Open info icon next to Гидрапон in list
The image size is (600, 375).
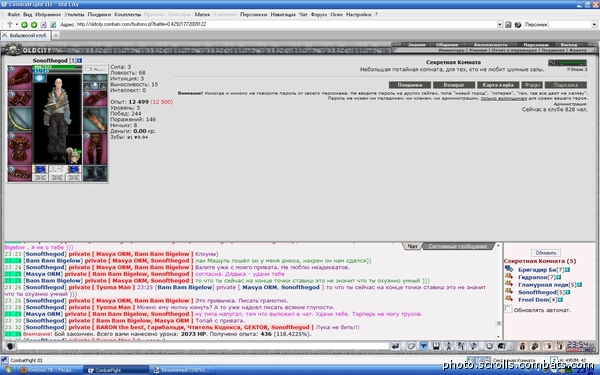559,277
